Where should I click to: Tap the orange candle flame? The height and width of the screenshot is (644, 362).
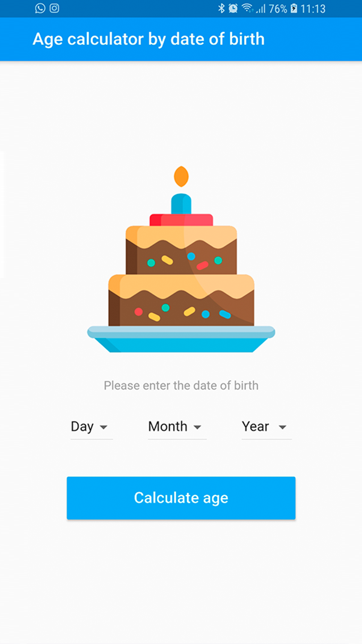point(181,176)
